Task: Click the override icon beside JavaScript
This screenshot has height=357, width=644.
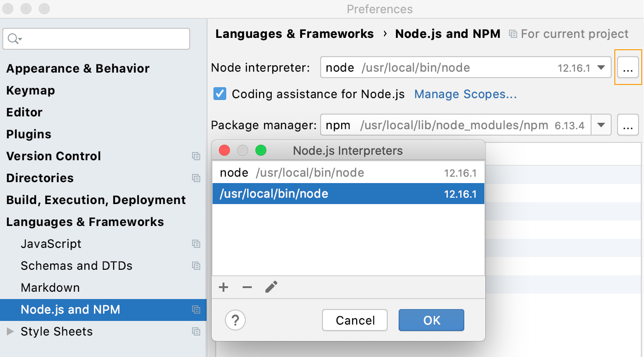Action: pyautogui.click(x=196, y=244)
